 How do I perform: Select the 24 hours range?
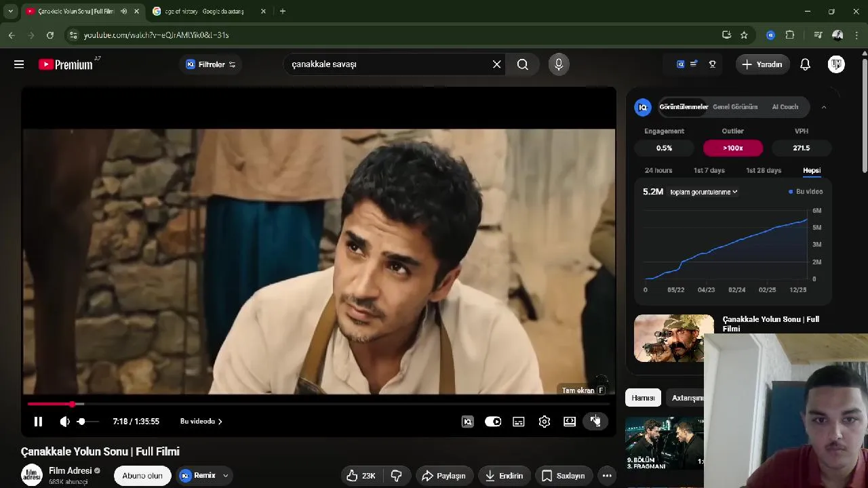(658, 171)
